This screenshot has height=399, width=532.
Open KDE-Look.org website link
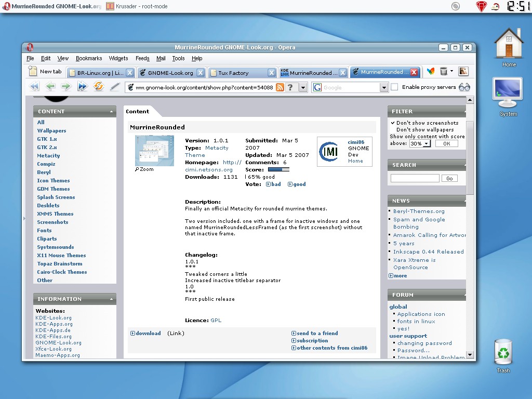[54, 318]
